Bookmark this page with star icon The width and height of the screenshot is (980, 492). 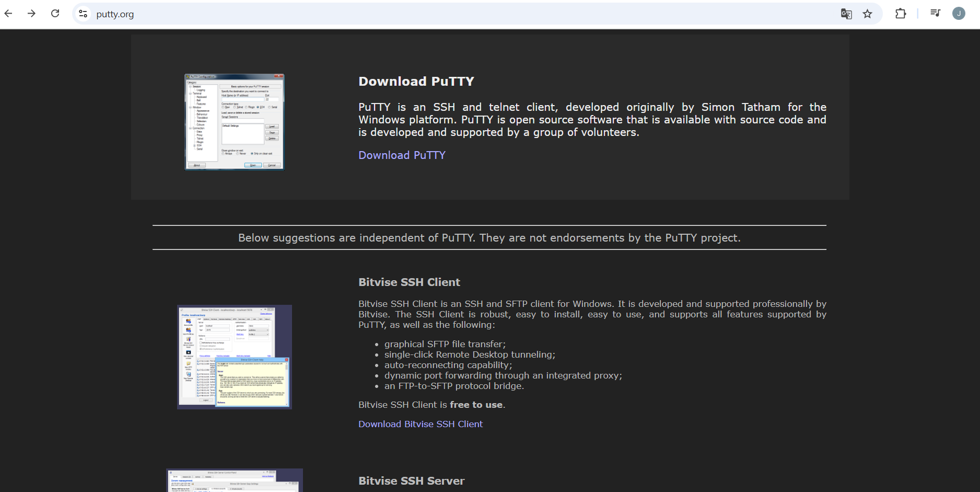pyautogui.click(x=868, y=14)
